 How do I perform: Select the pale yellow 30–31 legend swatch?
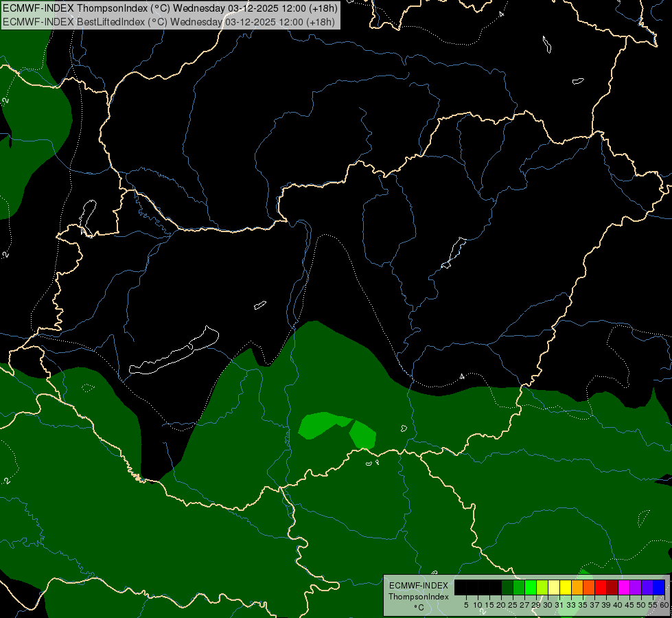(x=554, y=587)
